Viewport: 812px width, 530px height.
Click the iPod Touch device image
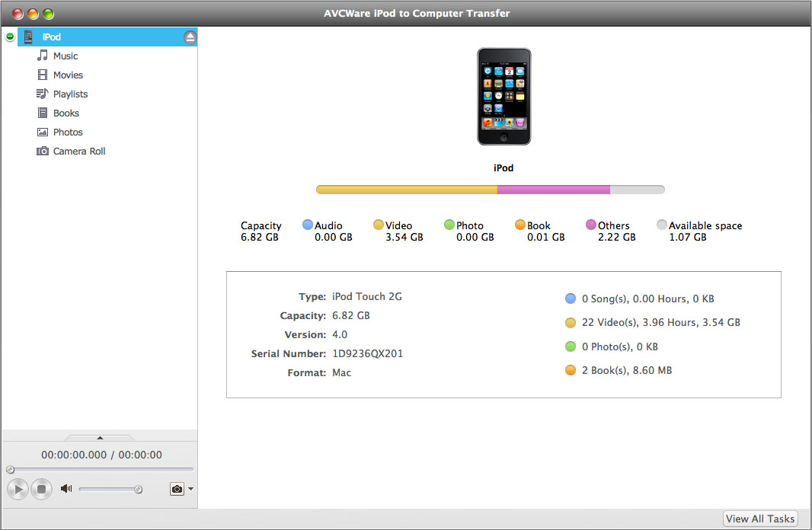[504, 97]
